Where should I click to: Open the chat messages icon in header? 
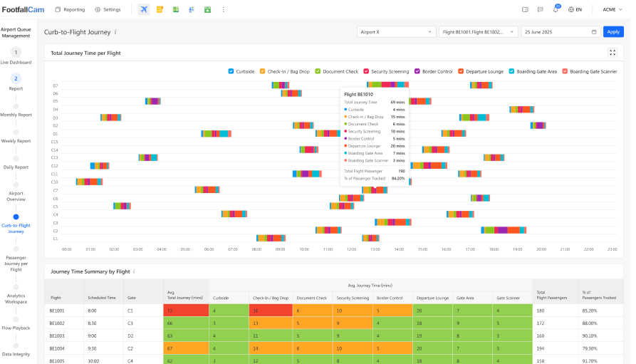coord(541,10)
